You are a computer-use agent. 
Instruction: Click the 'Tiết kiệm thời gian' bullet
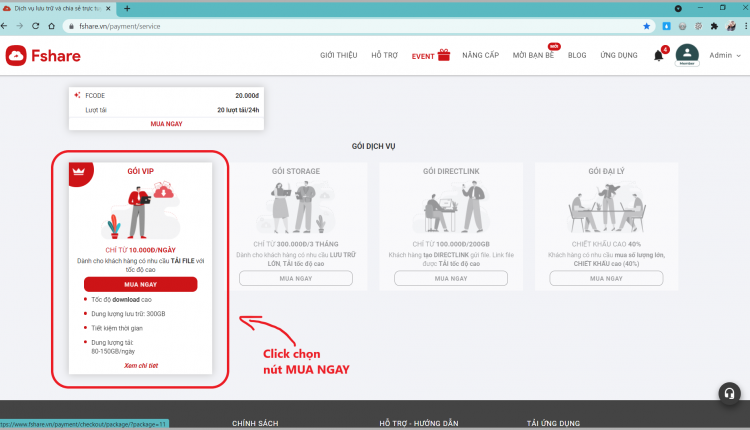[117, 328]
